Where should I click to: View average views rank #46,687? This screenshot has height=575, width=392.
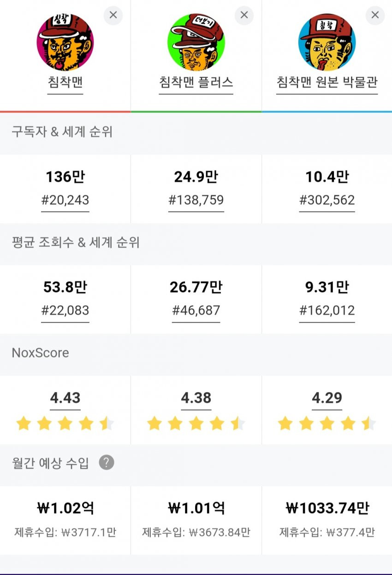pyautogui.click(x=196, y=310)
